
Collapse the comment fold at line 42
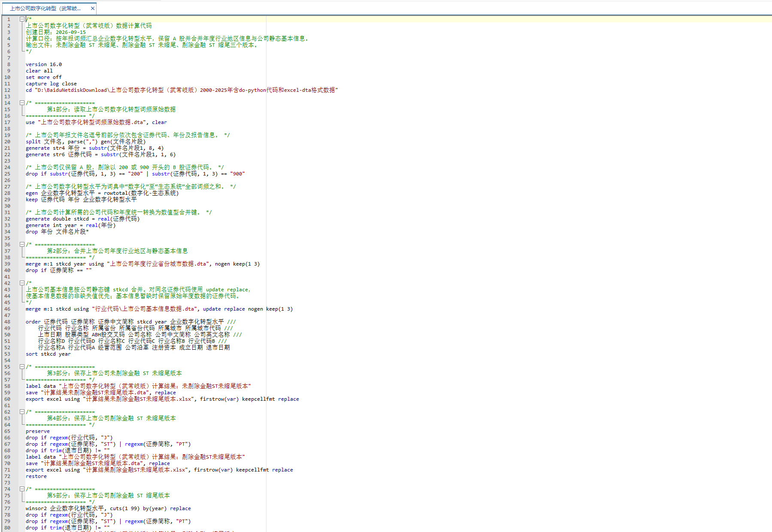[x=22, y=283]
